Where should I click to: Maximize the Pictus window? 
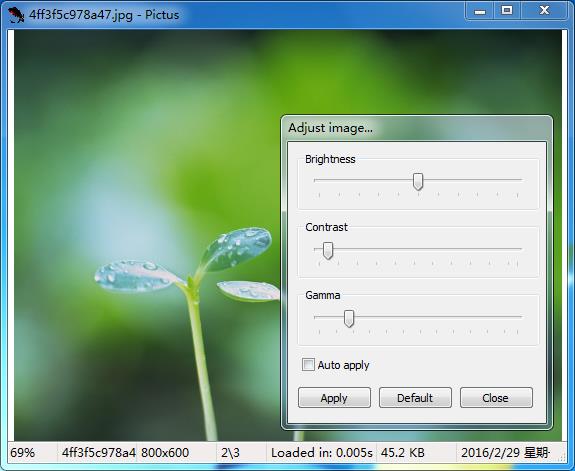507,11
